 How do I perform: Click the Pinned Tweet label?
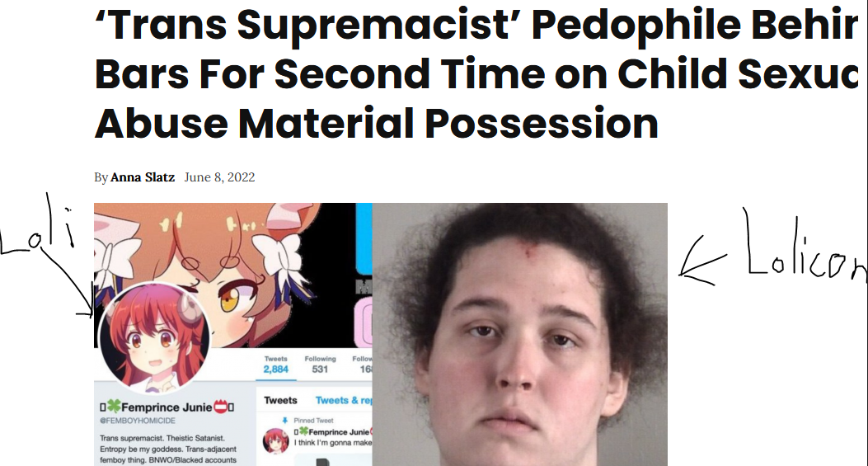click(313, 421)
